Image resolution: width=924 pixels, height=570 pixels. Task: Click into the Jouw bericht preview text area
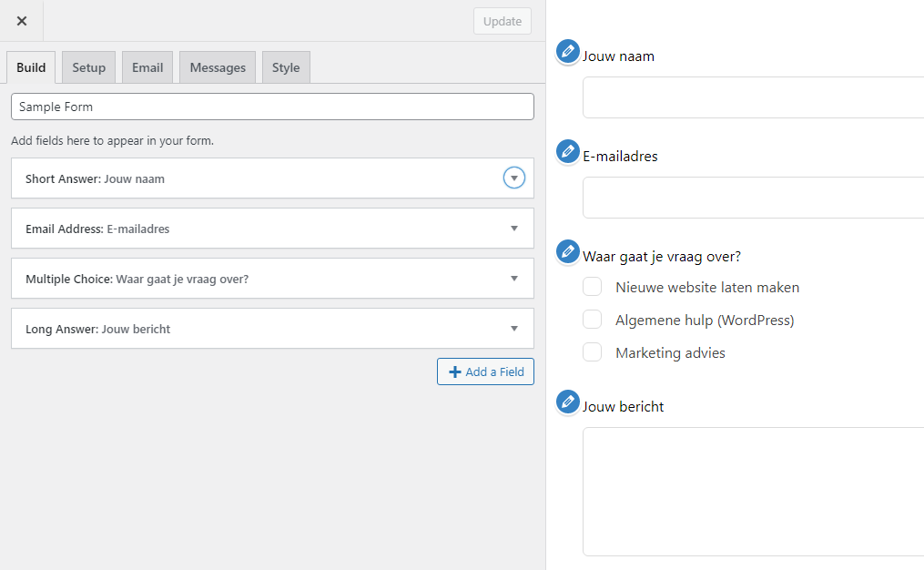click(x=753, y=491)
